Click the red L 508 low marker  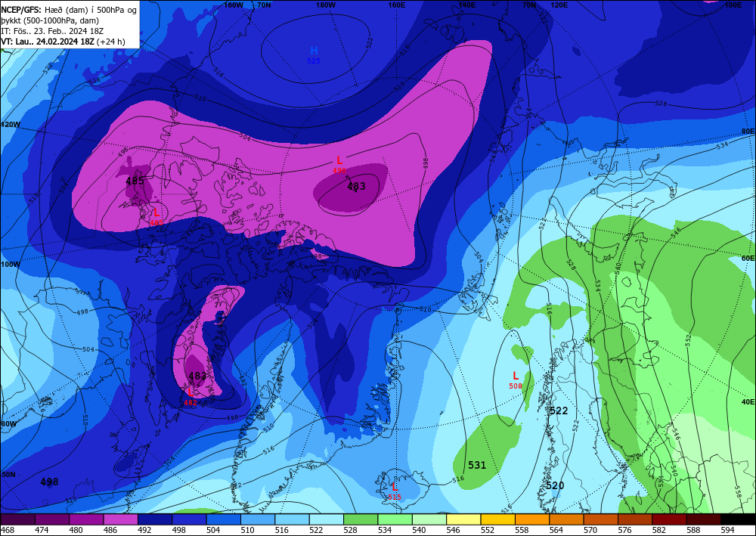(516, 380)
